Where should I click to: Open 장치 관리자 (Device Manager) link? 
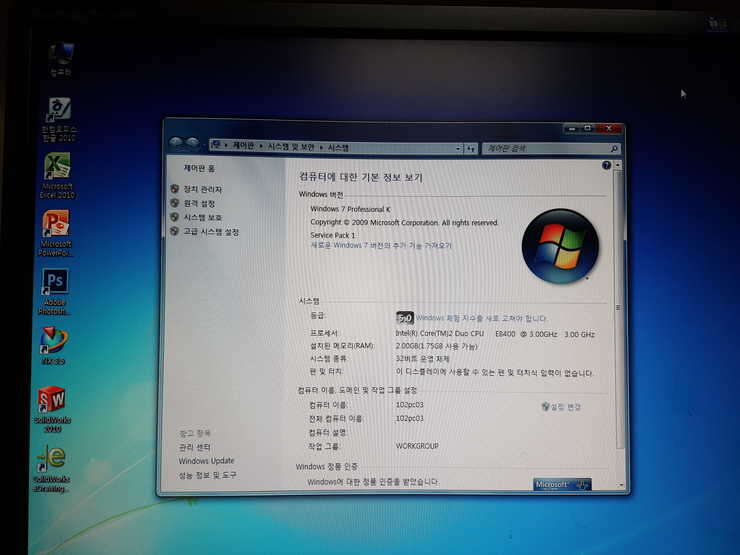point(202,189)
